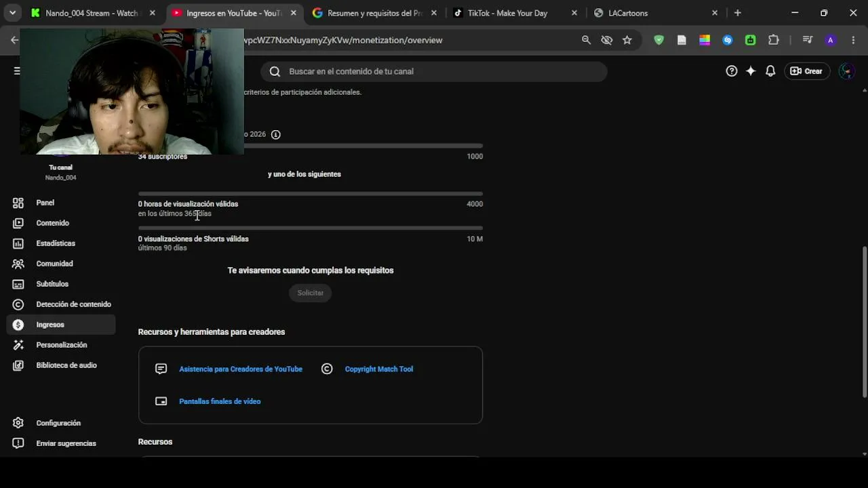Screen dimensions: 868x488
Task: Focus the Buscar en el contenido search field
Action: click(434, 71)
